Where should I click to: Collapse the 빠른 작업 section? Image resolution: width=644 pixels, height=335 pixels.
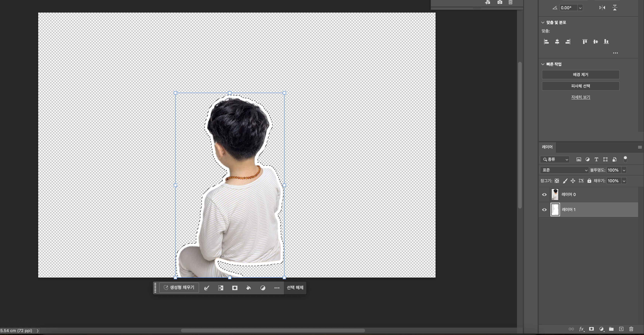[x=543, y=64]
